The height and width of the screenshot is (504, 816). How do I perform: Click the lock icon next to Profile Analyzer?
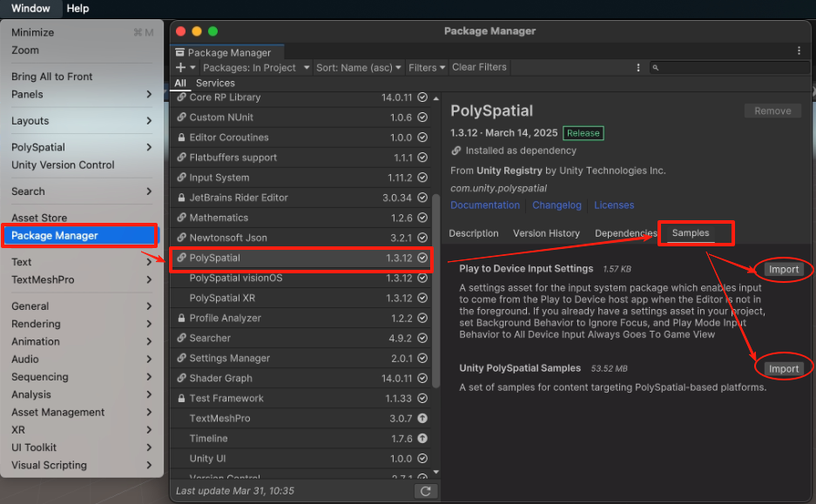coord(182,318)
